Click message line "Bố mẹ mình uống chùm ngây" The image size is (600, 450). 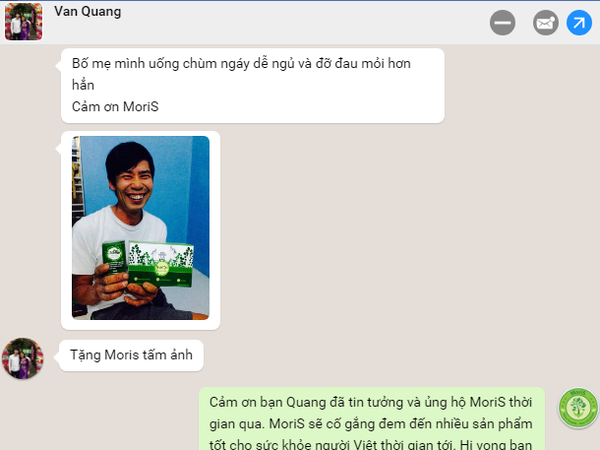[x=241, y=64]
